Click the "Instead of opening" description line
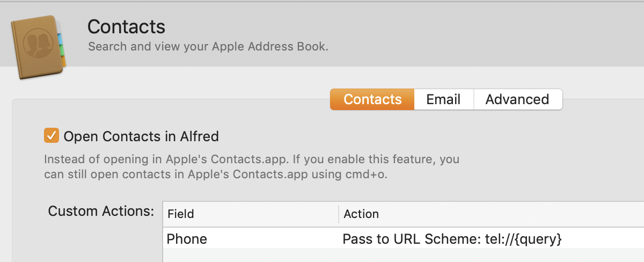This screenshot has width=644, height=262. point(251,159)
